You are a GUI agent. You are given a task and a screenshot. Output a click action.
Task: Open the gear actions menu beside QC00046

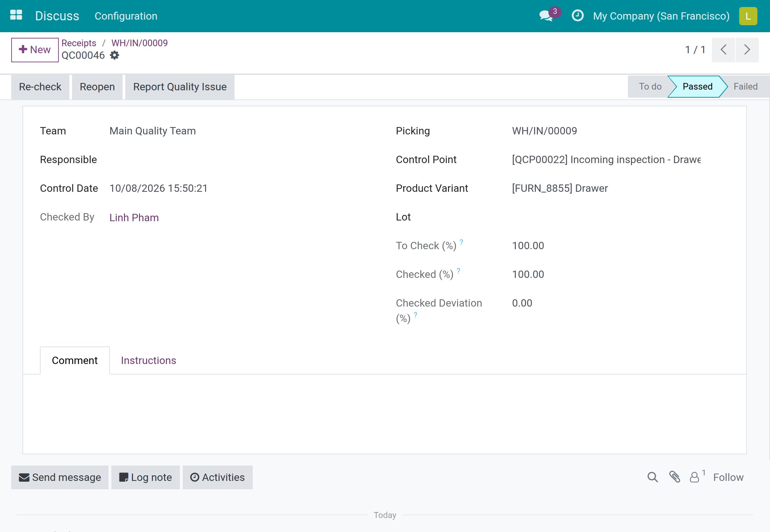click(x=114, y=55)
